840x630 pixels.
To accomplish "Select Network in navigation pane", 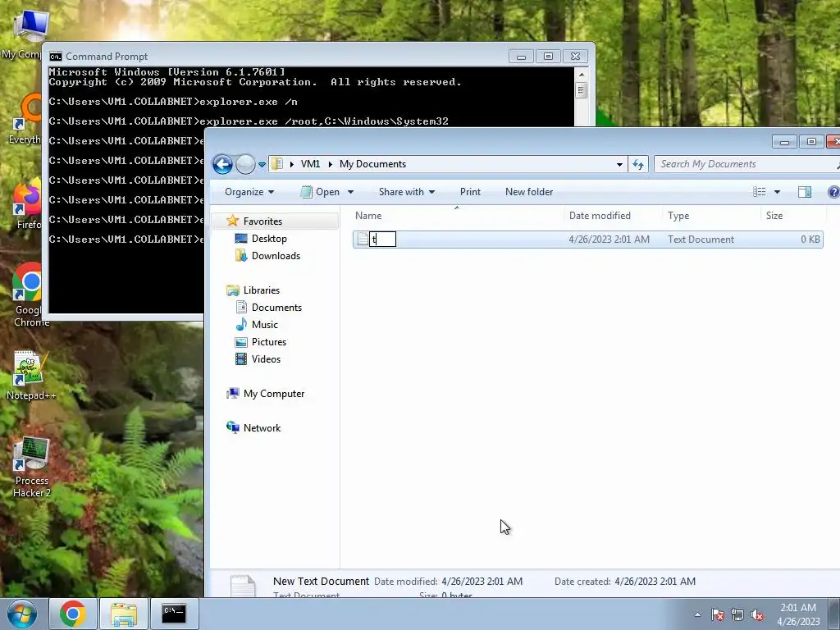I will point(262,428).
